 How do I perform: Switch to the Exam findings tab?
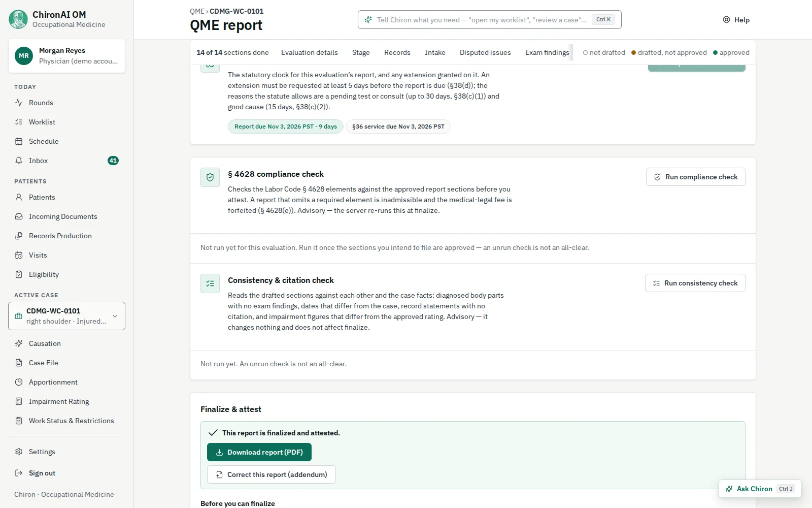(x=547, y=52)
